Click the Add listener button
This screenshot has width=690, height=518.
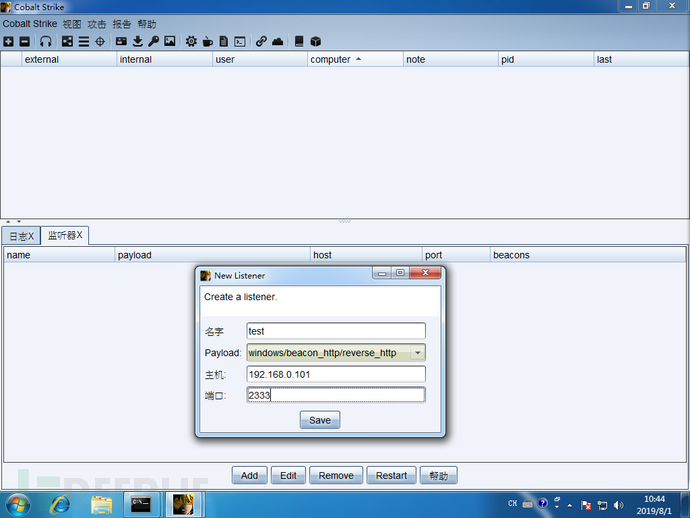point(250,475)
